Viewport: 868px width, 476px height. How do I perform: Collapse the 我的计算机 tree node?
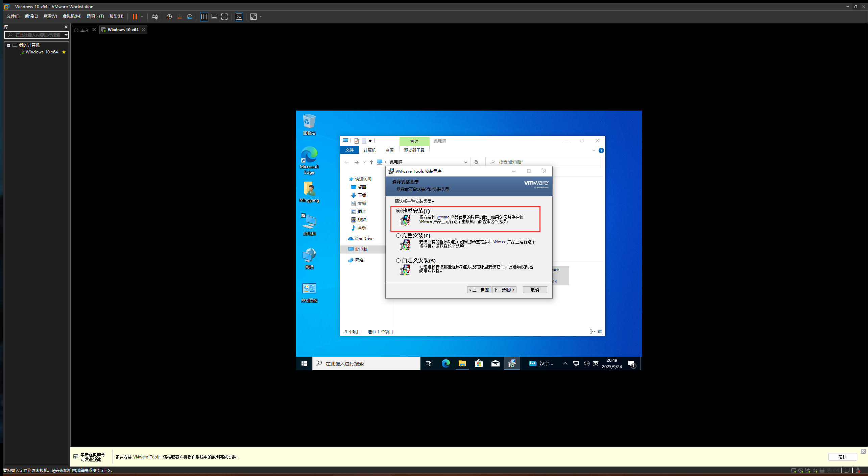pos(8,45)
